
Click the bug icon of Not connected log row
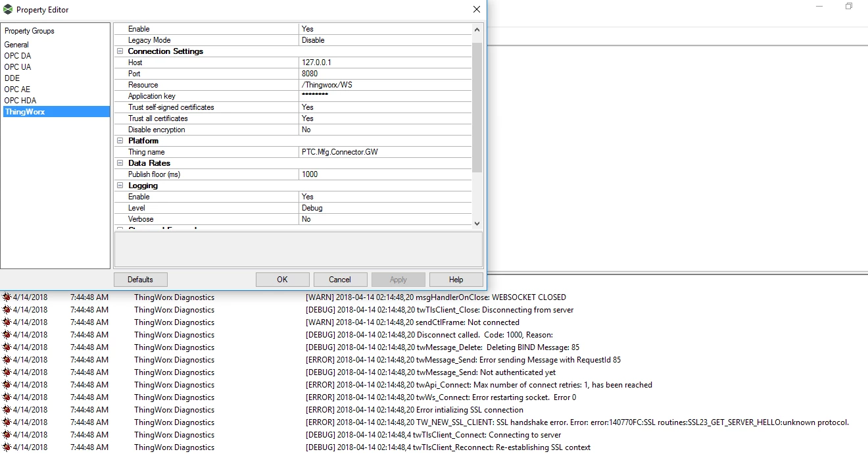pyautogui.click(x=7, y=322)
